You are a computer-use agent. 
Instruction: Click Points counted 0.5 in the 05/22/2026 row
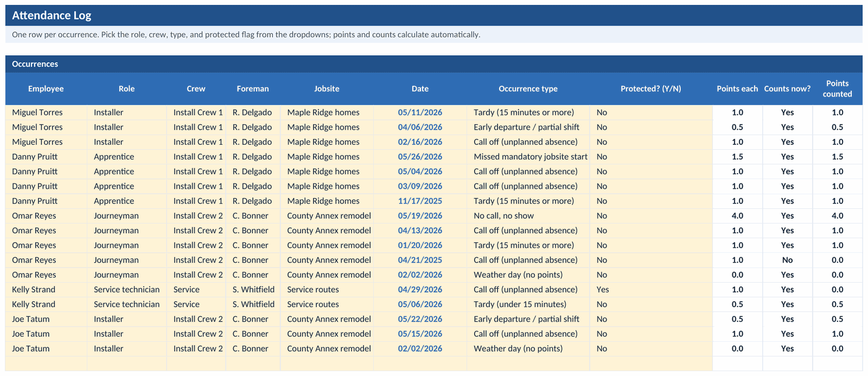click(837, 319)
